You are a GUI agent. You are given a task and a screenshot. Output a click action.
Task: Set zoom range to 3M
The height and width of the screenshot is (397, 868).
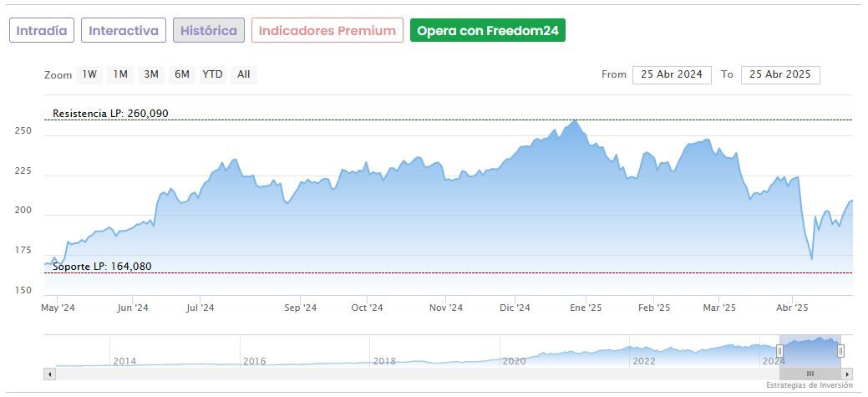[x=151, y=74]
